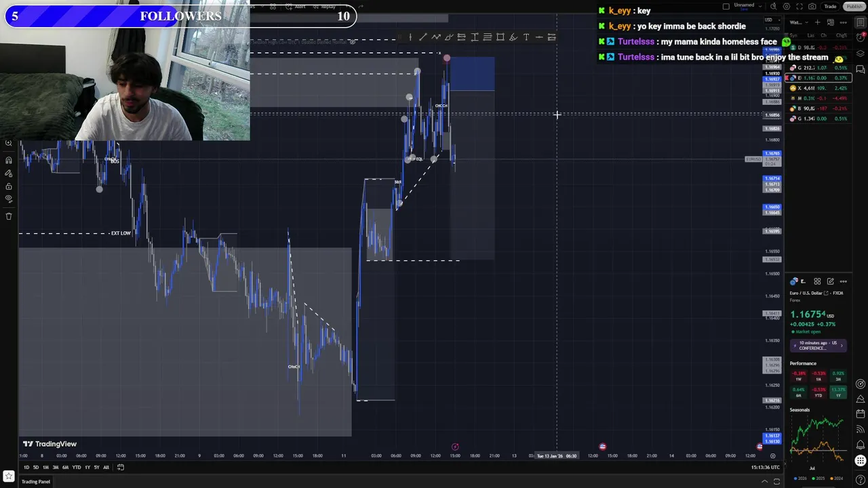Toggle hide all drawings eye icon

(x=9, y=199)
